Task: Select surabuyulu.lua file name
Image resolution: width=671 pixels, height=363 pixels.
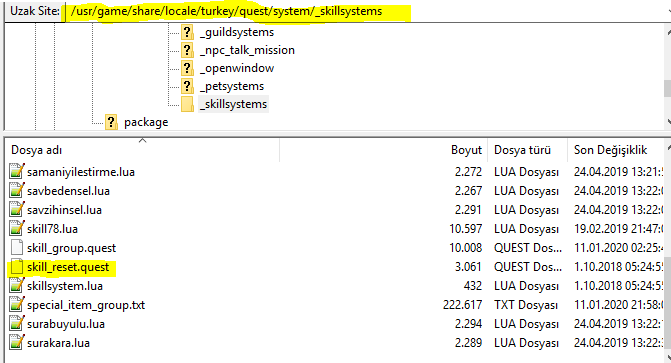Action: tap(66, 324)
